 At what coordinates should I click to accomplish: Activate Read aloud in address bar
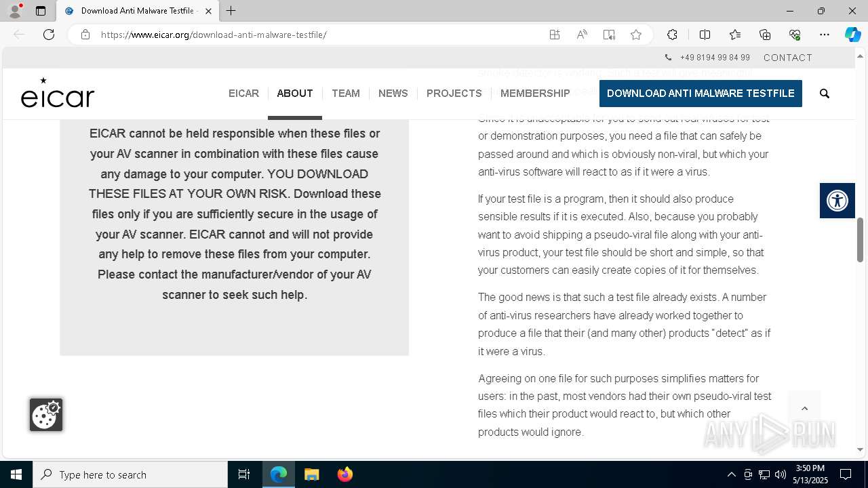(582, 35)
